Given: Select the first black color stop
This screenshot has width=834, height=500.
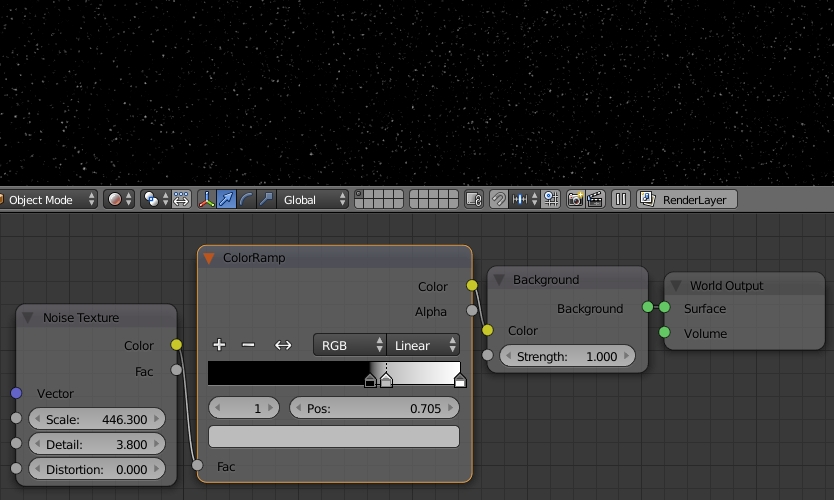Looking at the screenshot, I should point(370,380).
